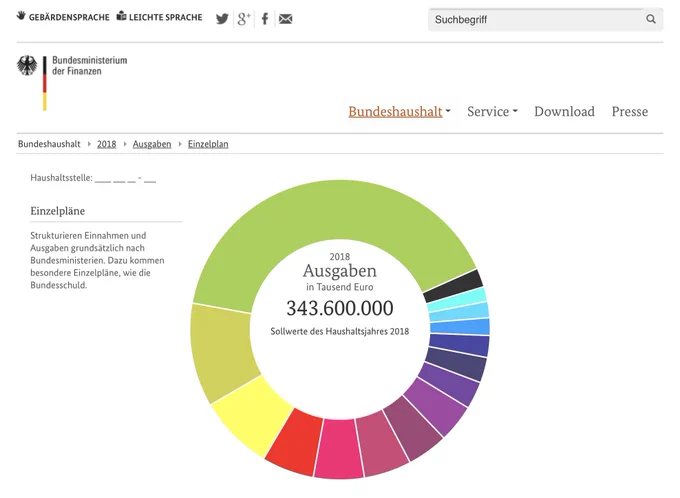This screenshot has width=680, height=498.
Task: Click the Einzelpläne heading
Action: pyautogui.click(x=58, y=211)
